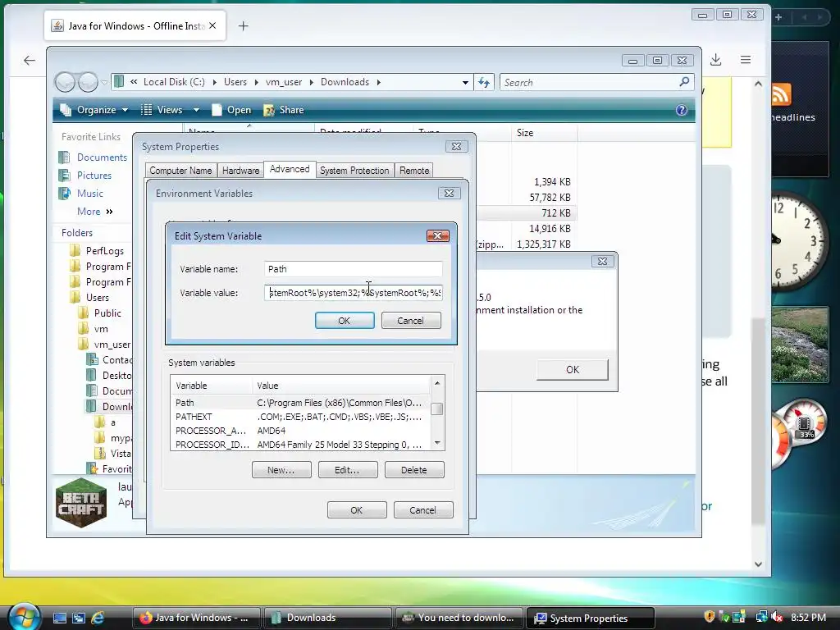The image size is (840, 630).
Task: Switch to the System Protection tab
Action: pyautogui.click(x=354, y=171)
